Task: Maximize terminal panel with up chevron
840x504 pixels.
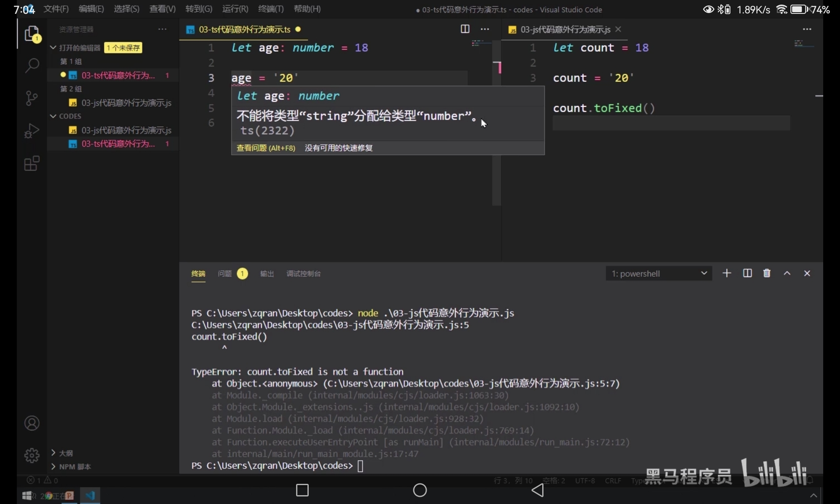Action: [787, 273]
